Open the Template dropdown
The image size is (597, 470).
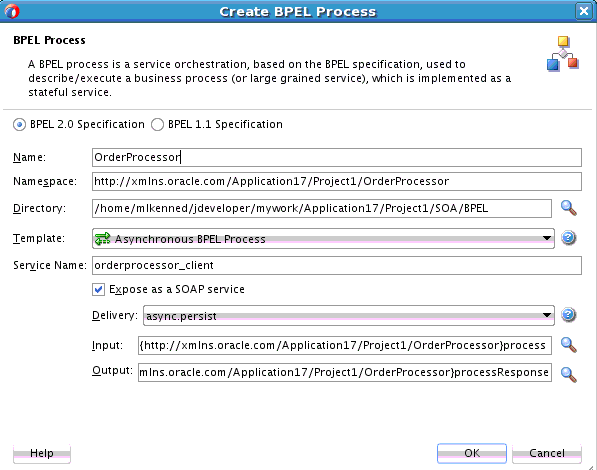[x=323, y=239]
